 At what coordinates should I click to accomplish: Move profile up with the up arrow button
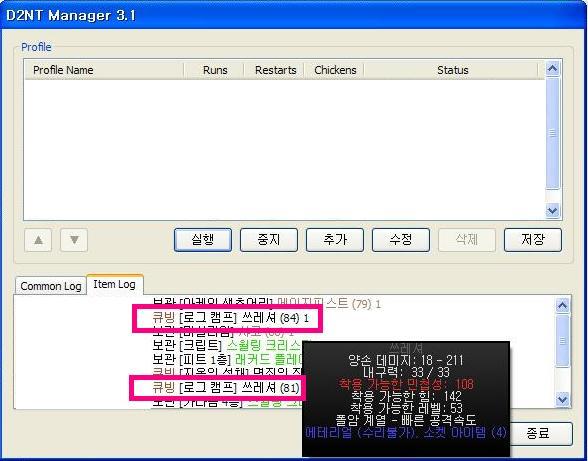(x=38, y=240)
